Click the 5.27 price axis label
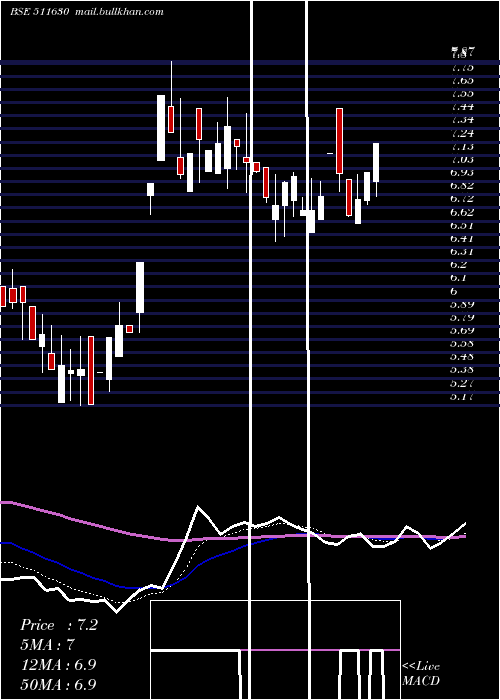 click(462, 383)
